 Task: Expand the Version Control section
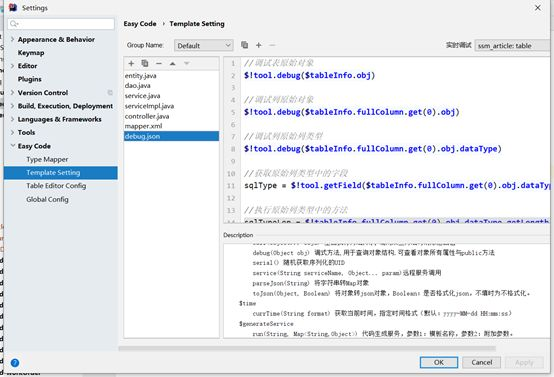[x=12, y=92]
